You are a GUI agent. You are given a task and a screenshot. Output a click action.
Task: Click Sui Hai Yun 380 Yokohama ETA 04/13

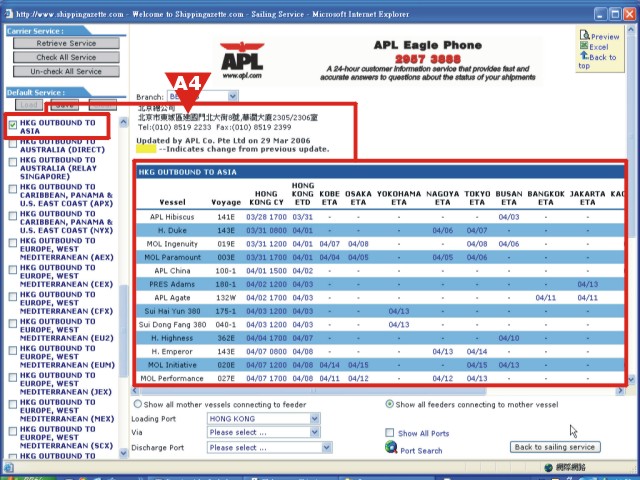[x=399, y=311]
